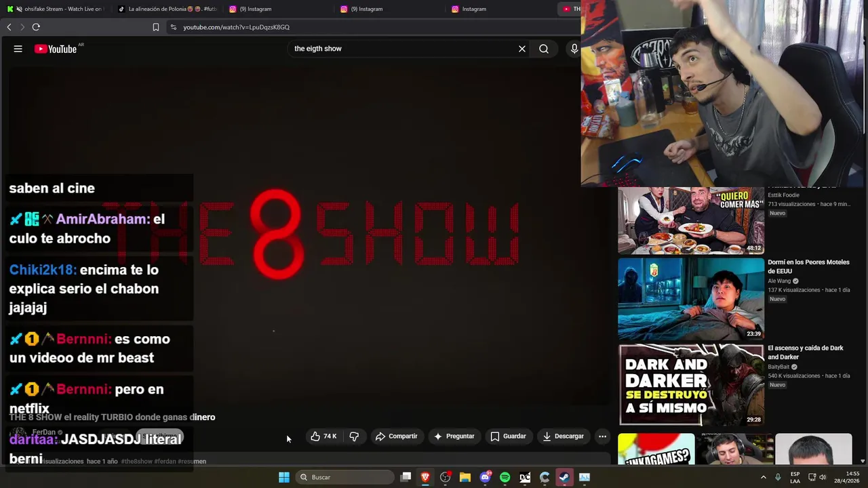
Task: Open the OBS icon next to Brave
Action: click(x=446, y=477)
